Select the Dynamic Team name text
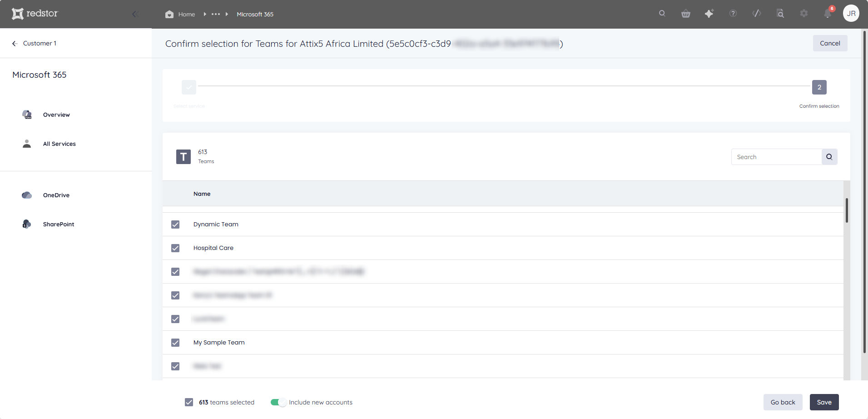The width and height of the screenshot is (868, 419). [216, 224]
